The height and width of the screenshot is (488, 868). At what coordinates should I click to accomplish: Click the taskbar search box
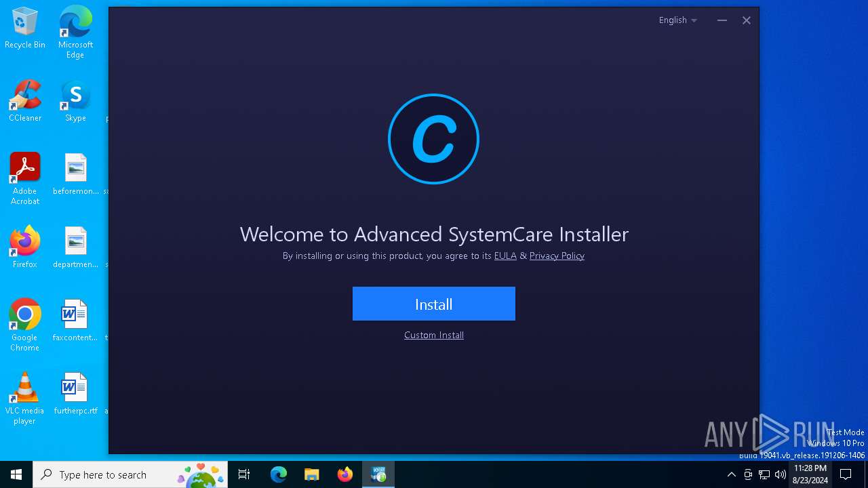click(x=130, y=474)
